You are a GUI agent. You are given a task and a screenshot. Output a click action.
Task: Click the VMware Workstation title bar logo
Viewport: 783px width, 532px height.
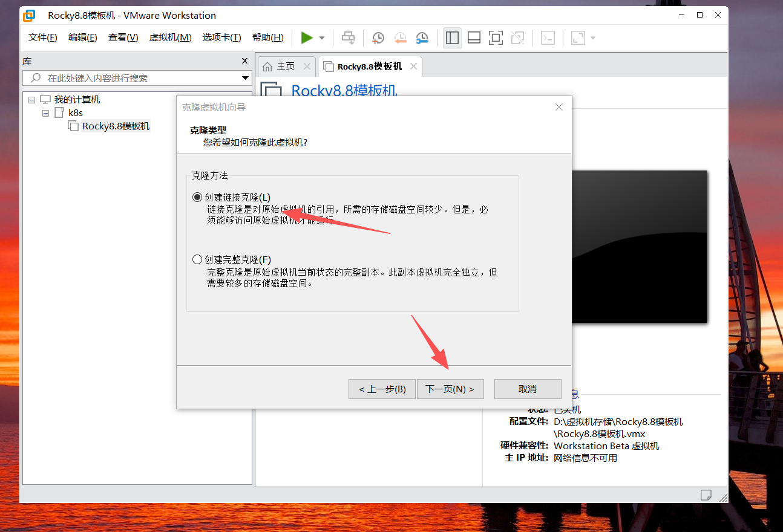tap(29, 15)
